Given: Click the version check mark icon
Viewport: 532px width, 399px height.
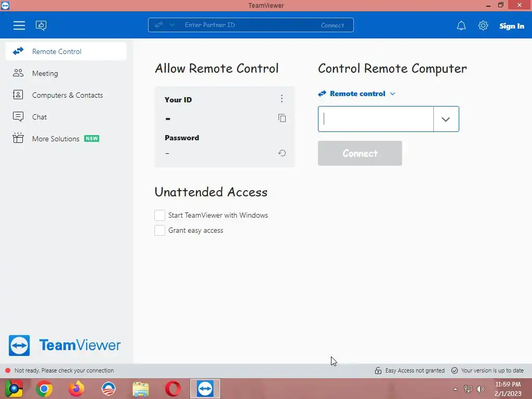Looking at the screenshot, I should (x=455, y=370).
